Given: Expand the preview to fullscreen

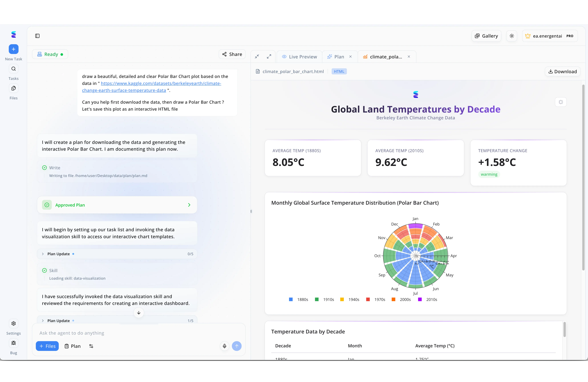Looking at the screenshot, I should click(x=269, y=56).
